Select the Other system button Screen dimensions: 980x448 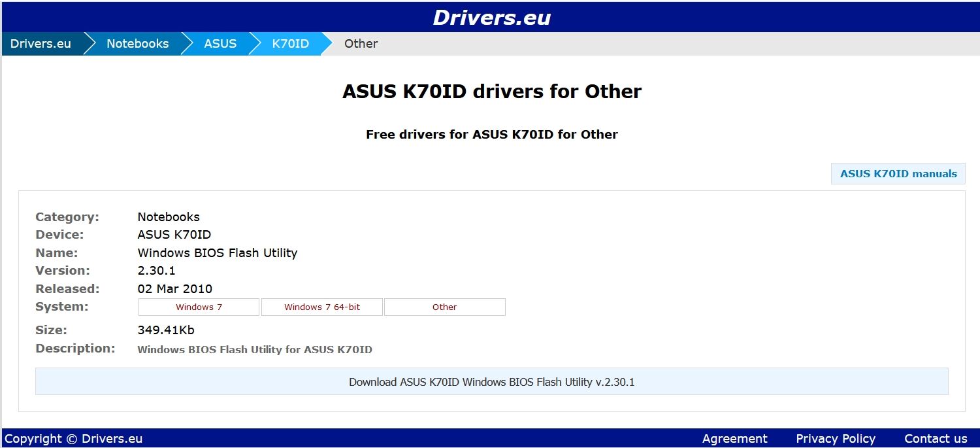(x=444, y=307)
